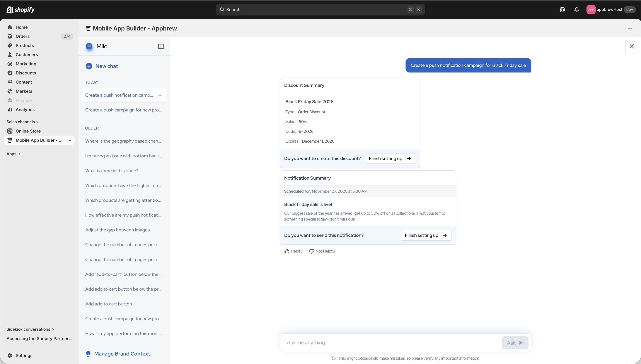Expand the current push notification chat chevron
The width and height of the screenshot is (641, 364).
pyautogui.click(x=160, y=95)
